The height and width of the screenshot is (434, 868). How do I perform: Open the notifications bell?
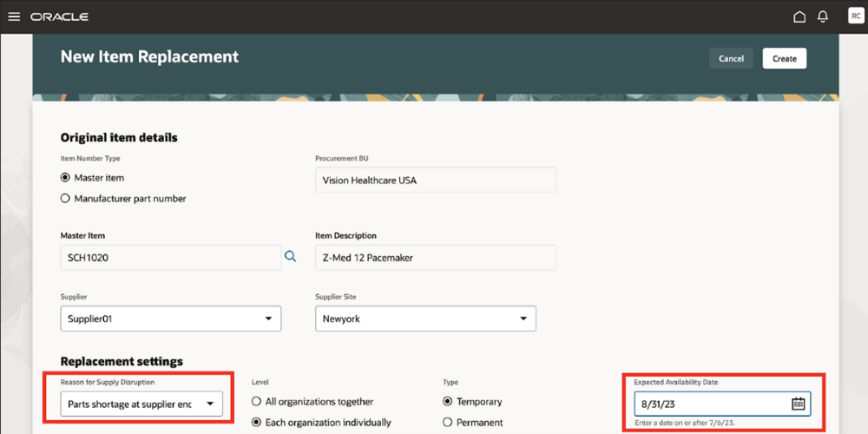823,16
